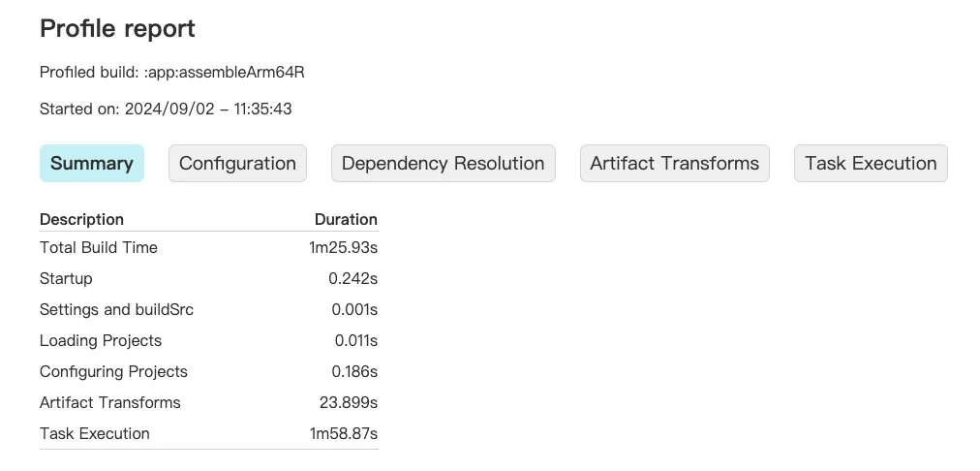Click the Description column header
Viewport: 980px width, 471px height.
82,220
